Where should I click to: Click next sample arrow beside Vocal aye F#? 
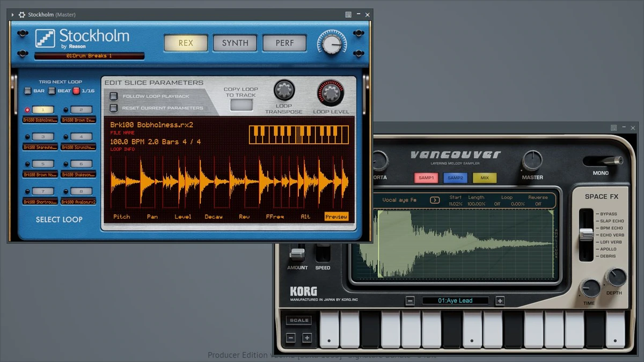point(435,200)
